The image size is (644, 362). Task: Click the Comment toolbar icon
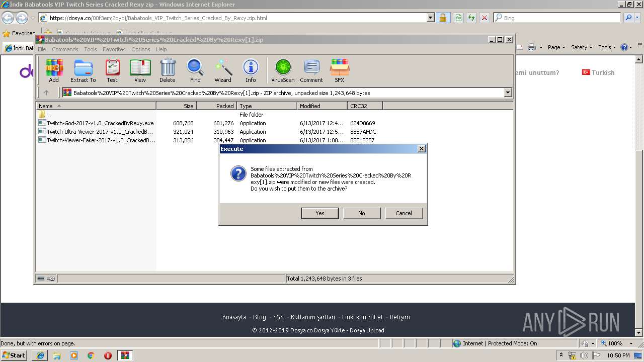coord(311,70)
